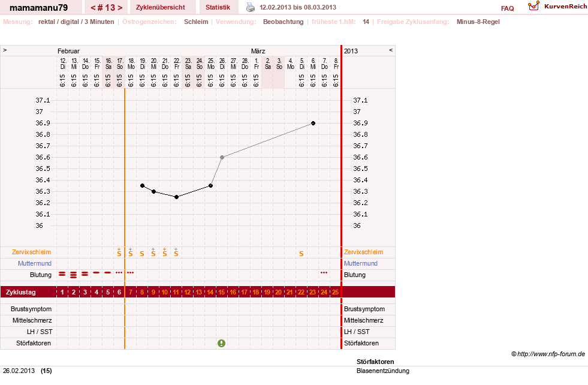Go to next cycle arrow after #13
The width and height of the screenshot is (588, 385).
point(120,8)
